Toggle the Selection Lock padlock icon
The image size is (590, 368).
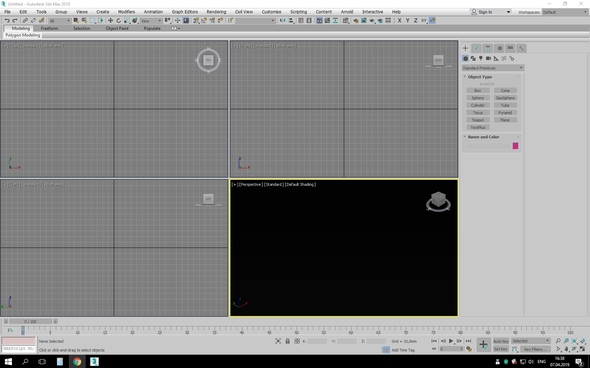click(x=287, y=341)
